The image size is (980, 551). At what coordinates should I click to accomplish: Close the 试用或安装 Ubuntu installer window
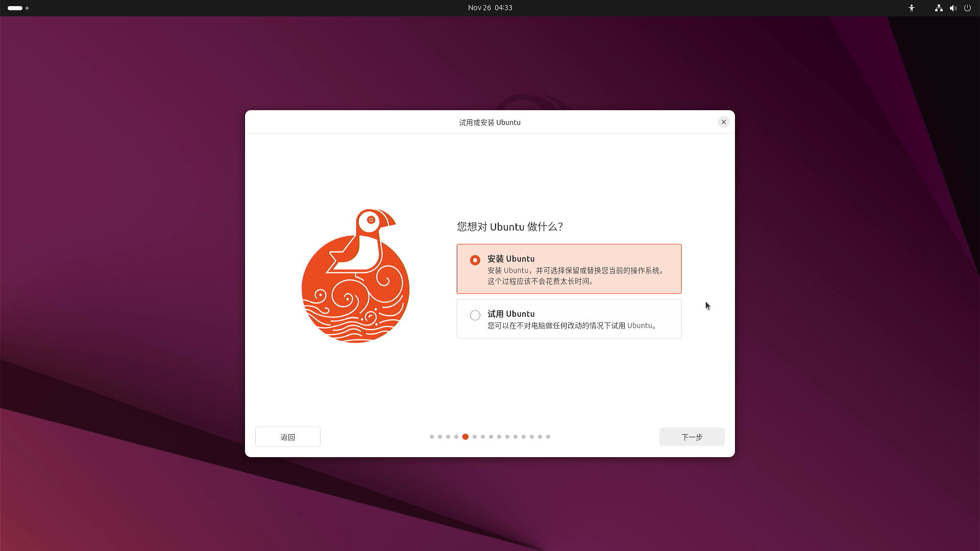[723, 122]
